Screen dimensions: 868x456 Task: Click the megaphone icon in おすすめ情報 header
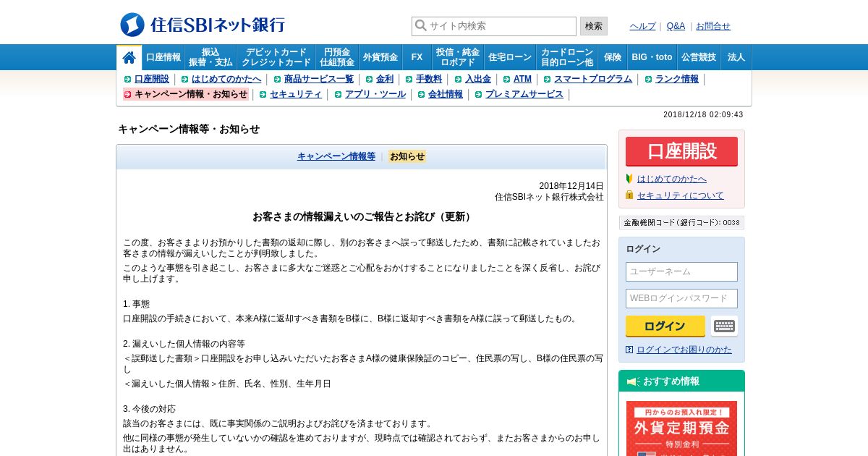click(x=633, y=381)
